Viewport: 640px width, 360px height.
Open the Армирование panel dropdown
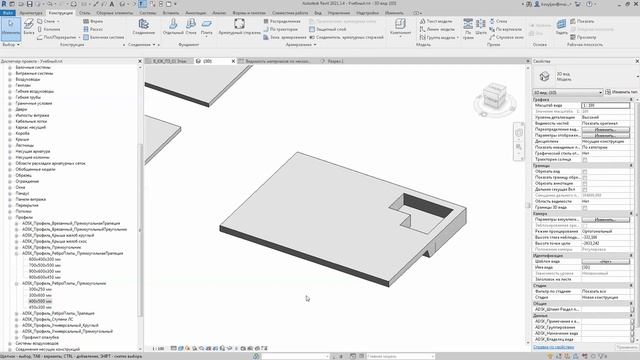click(301, 44)
